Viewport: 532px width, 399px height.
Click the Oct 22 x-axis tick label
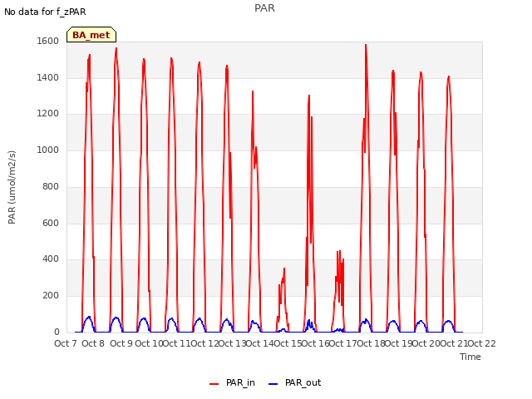tap(482, 343)
